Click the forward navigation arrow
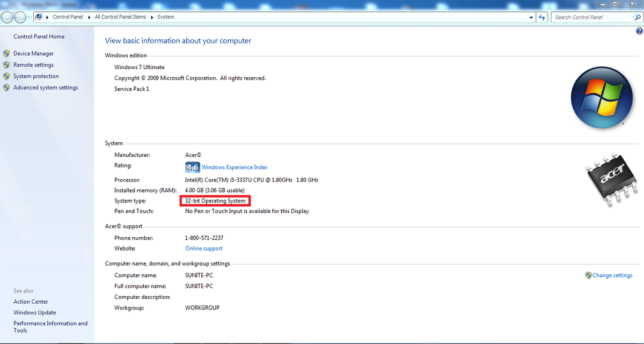The height and width of the screenshot is (344, 644). pos(20,17)
